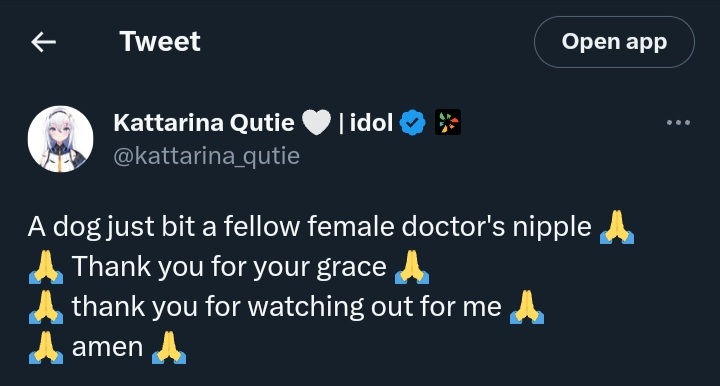Click the praying hands emoji after 'for me'
Image resolution: width=720 pixels, height=386 pixels.
527,307
